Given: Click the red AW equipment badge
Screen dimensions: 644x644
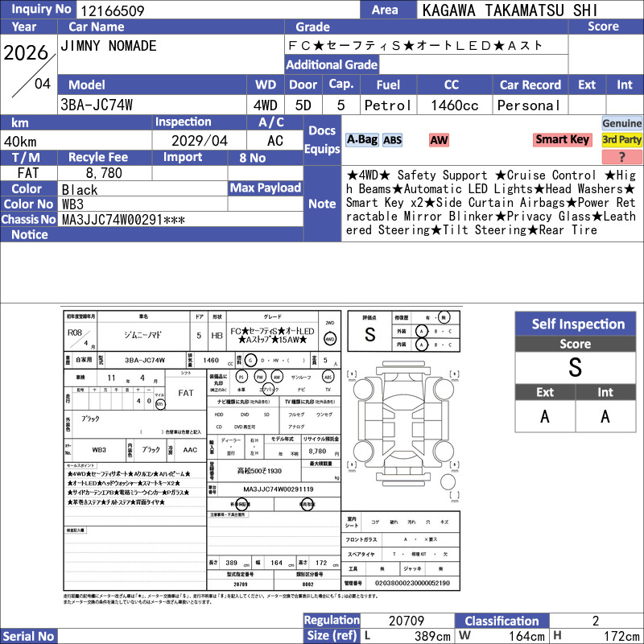Looking at the screenshot, I should tap(439, 140).
